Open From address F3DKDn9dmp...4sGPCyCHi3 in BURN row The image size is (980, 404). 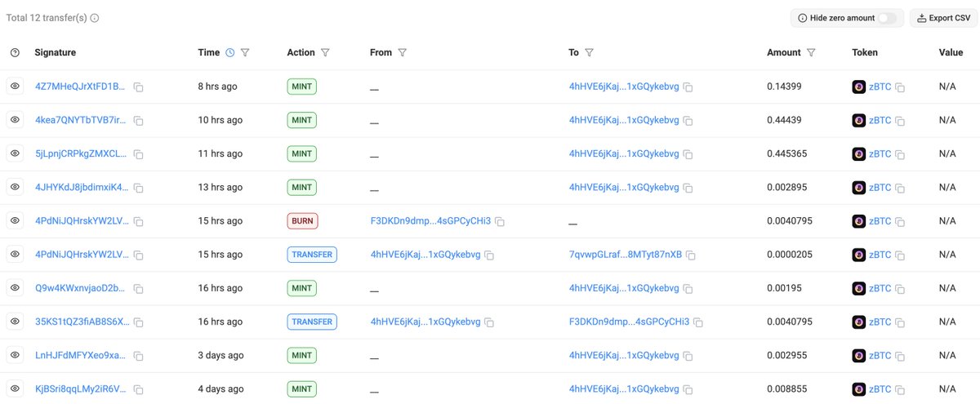430,221
